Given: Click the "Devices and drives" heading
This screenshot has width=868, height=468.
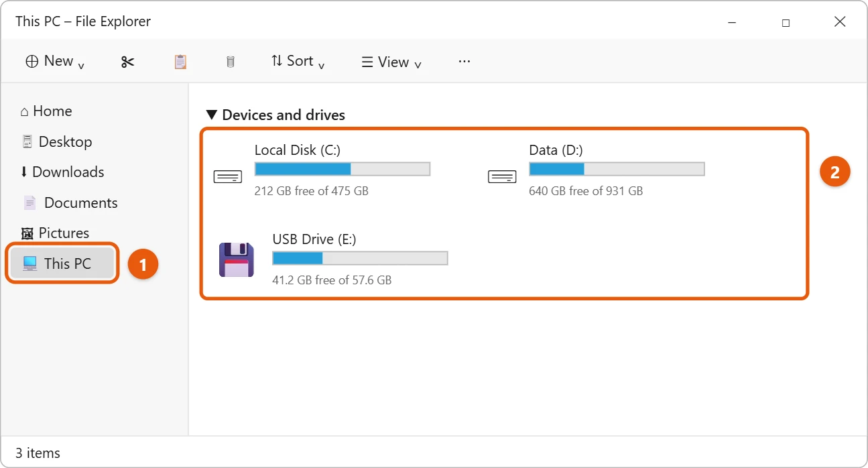Looking at the screenshot, I should 284,115.
